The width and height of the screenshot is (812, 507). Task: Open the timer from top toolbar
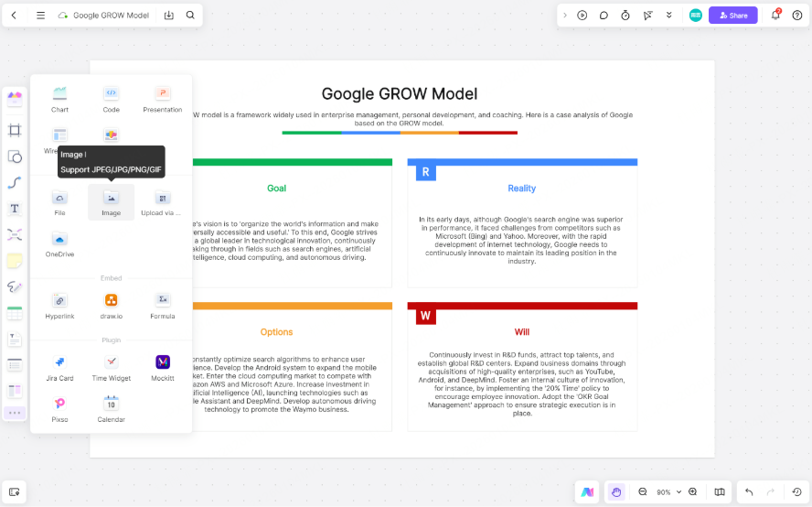point(625,16)
